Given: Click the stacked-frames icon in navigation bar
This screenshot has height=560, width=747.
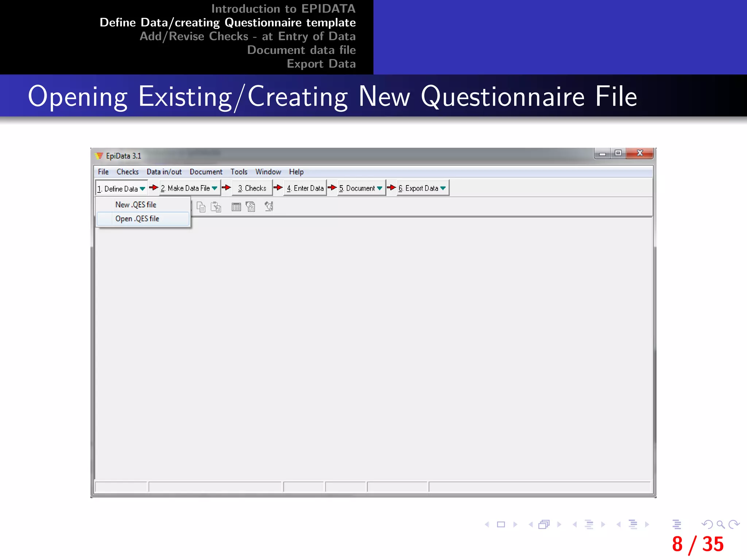Looking at the screenshot, I should pos(544,524).
